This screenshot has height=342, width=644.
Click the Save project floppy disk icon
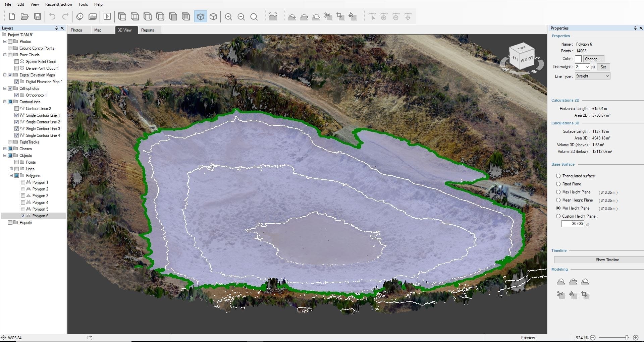[38, 17]
